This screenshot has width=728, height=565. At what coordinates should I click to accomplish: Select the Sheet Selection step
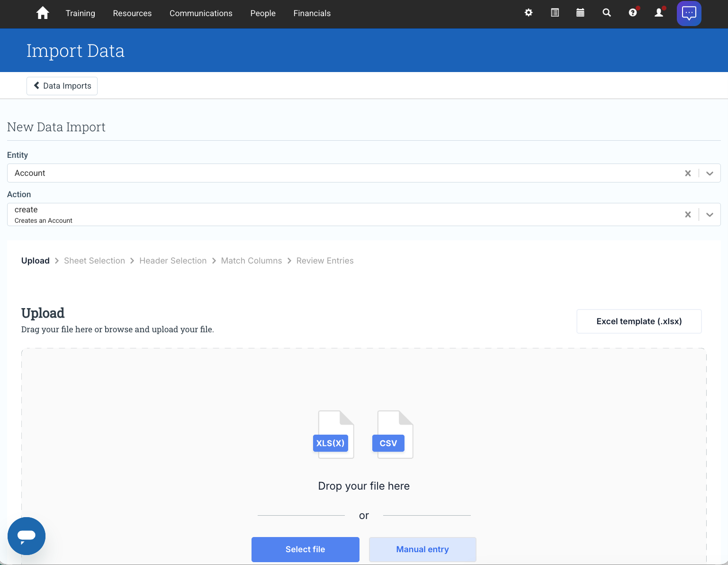(94, 261)
